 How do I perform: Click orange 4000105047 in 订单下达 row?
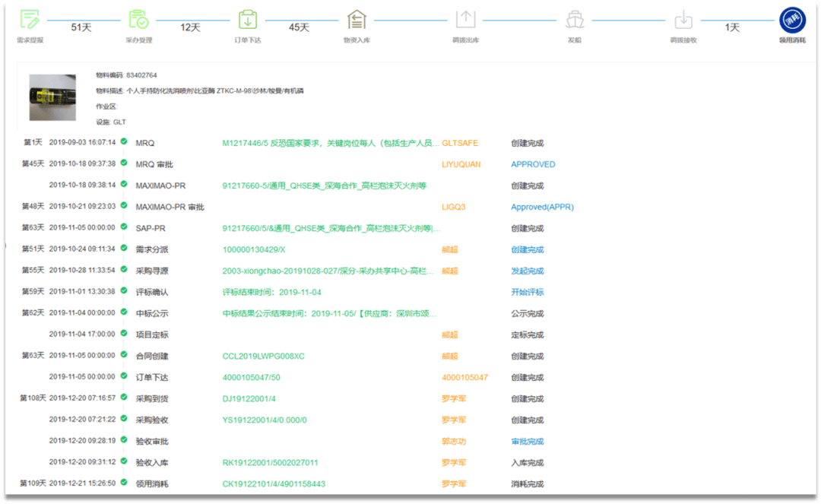coord(465,377)
